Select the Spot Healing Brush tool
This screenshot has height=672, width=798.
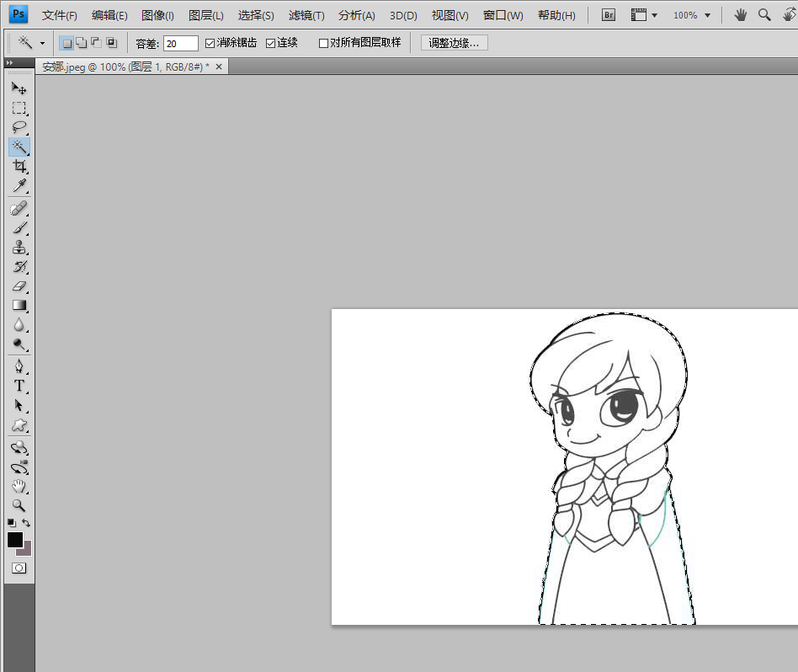coord(19,208)
